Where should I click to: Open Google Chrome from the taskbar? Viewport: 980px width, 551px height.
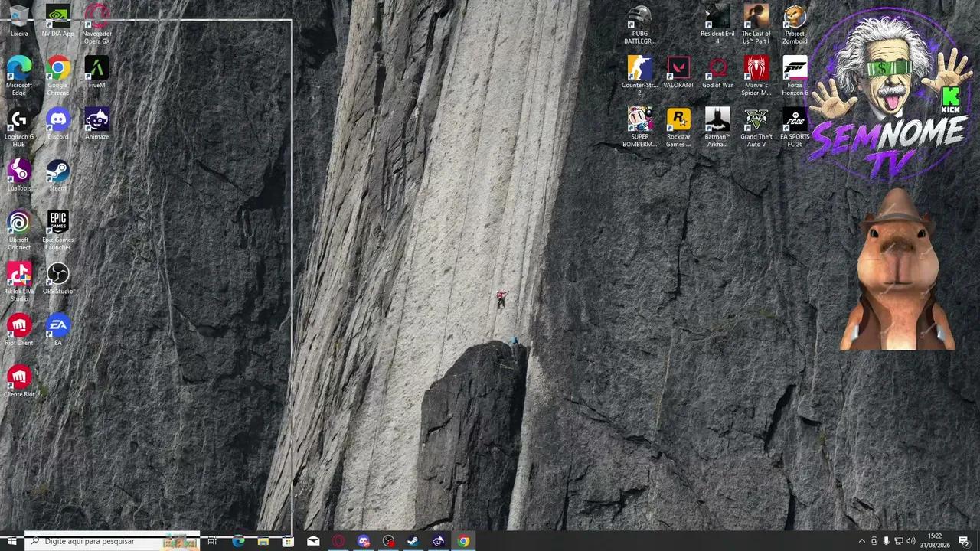(464, 541)
